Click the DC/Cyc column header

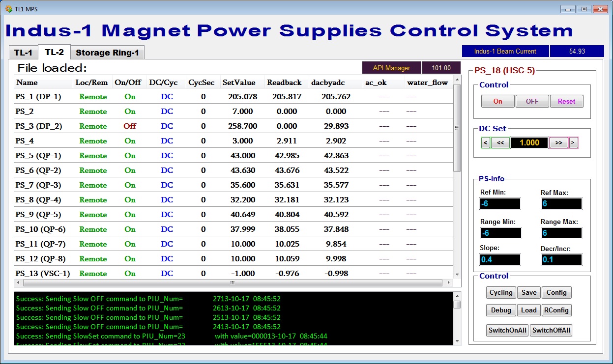coord(167,83)
